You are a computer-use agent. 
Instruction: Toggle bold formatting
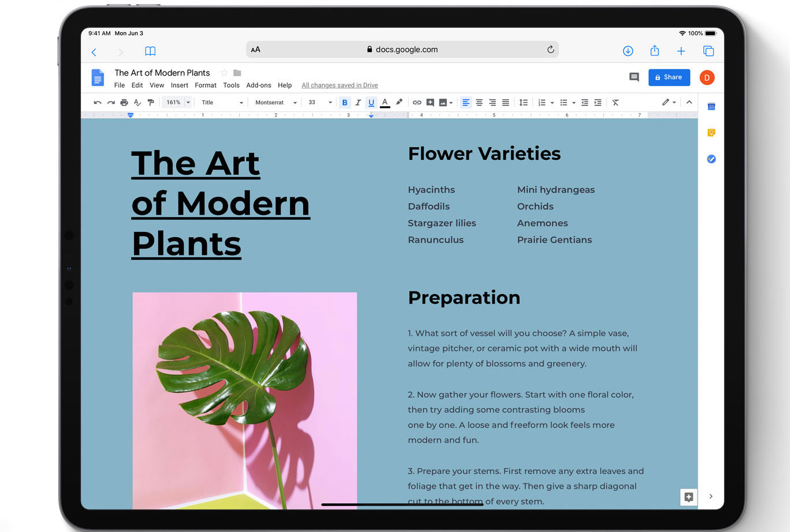coord(345,102)
